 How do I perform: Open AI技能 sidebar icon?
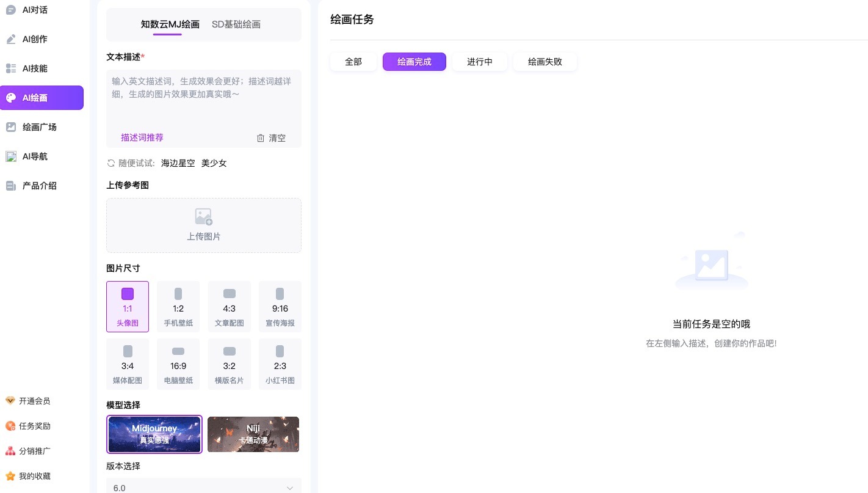tap(11, 68)
